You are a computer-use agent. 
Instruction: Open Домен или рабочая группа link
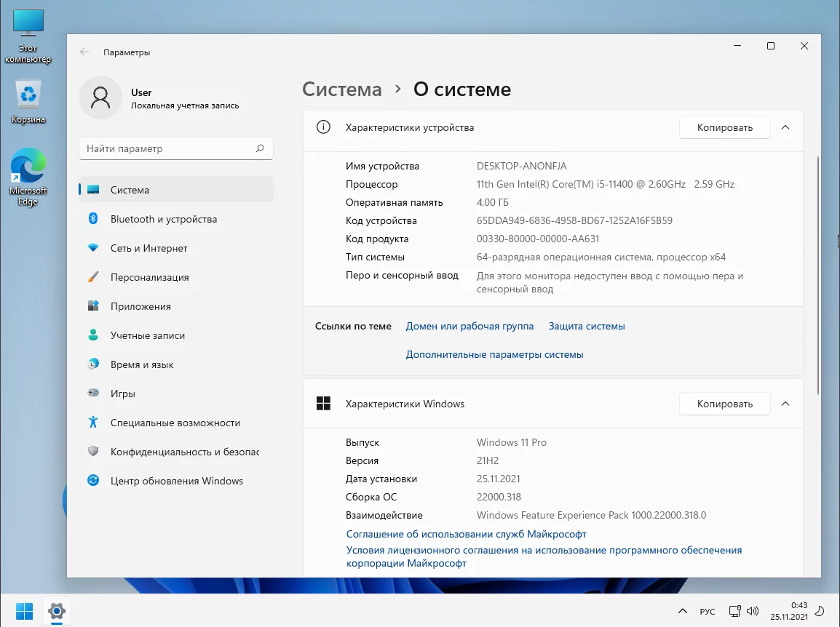pyautogui.click(x=469, y=326)
